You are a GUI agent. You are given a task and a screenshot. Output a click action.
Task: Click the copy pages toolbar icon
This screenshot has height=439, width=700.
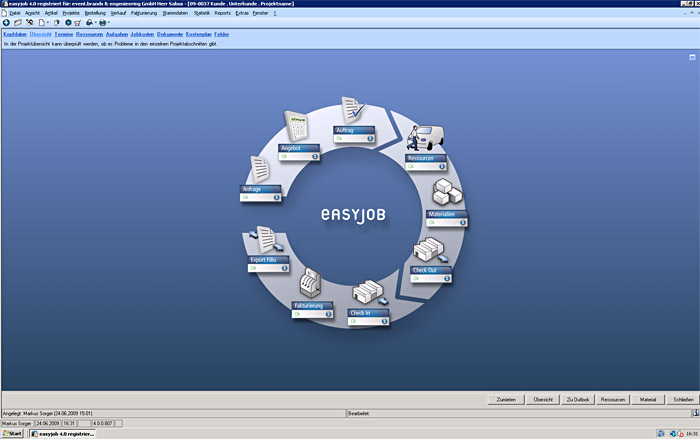(x=57, y=22)
